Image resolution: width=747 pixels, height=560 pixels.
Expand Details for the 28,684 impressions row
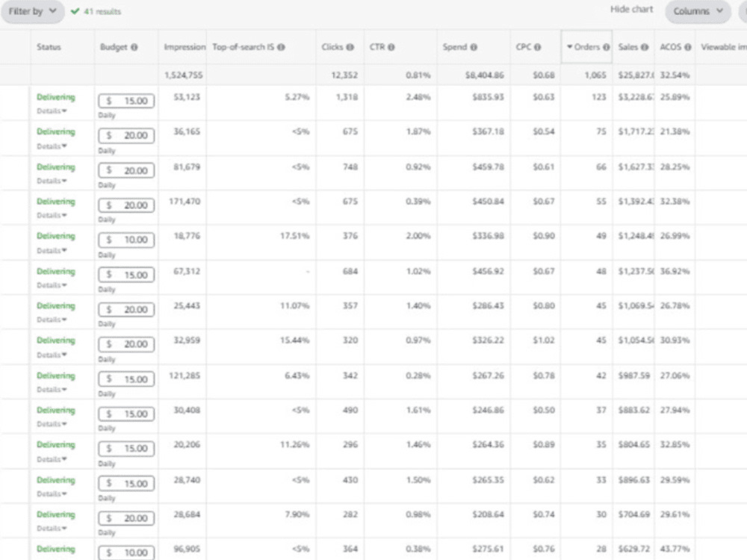pos(52,528)
